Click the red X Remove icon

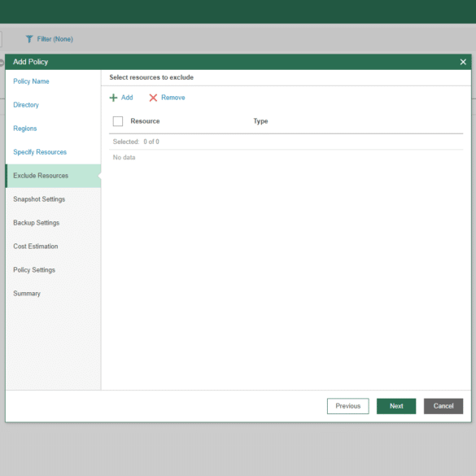tap(153, 98)
